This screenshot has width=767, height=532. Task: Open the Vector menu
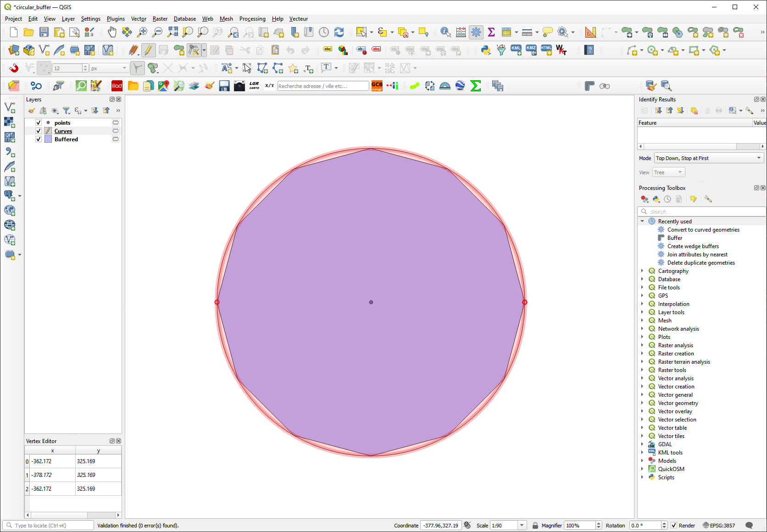click(139, 19)
